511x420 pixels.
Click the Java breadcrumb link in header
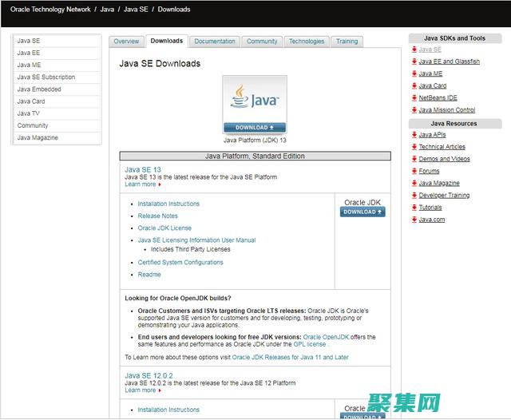[107, 10]
